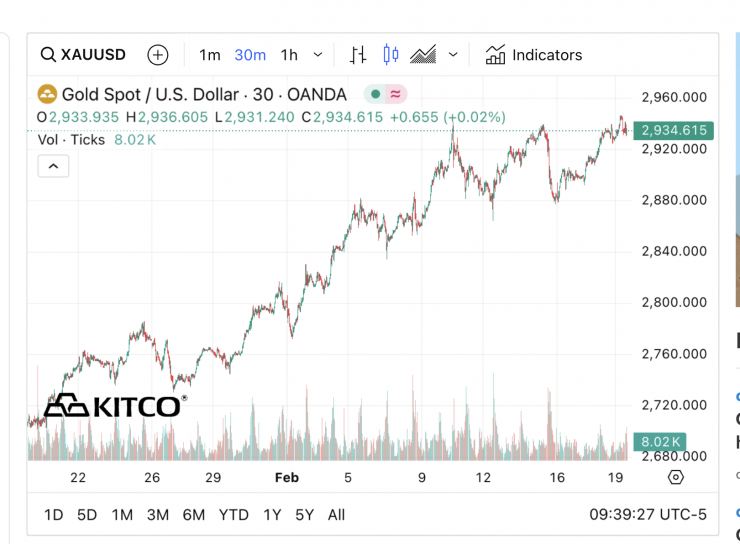Open chart settings gear icon
Viewport: 740px width, 544px height.
pos(675,477)
